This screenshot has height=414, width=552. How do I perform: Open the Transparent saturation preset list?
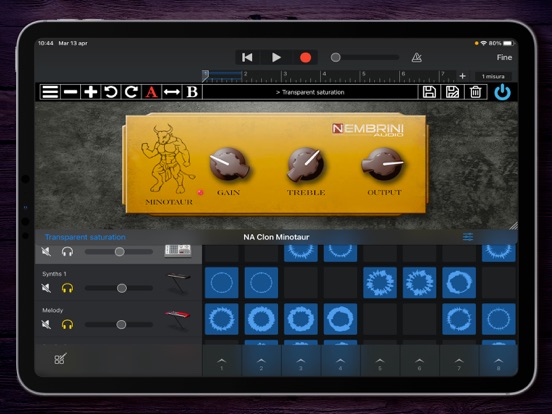click(x=310, y=92)
